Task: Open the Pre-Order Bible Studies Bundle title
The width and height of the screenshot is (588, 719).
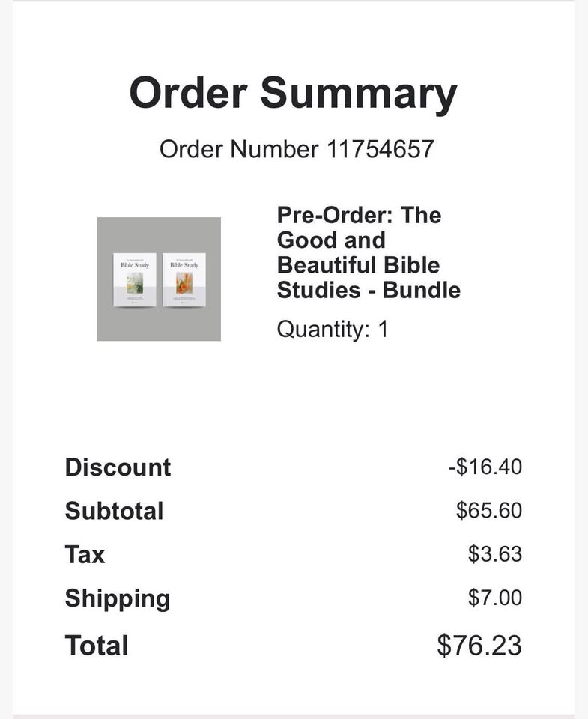Action: (369, 252)
